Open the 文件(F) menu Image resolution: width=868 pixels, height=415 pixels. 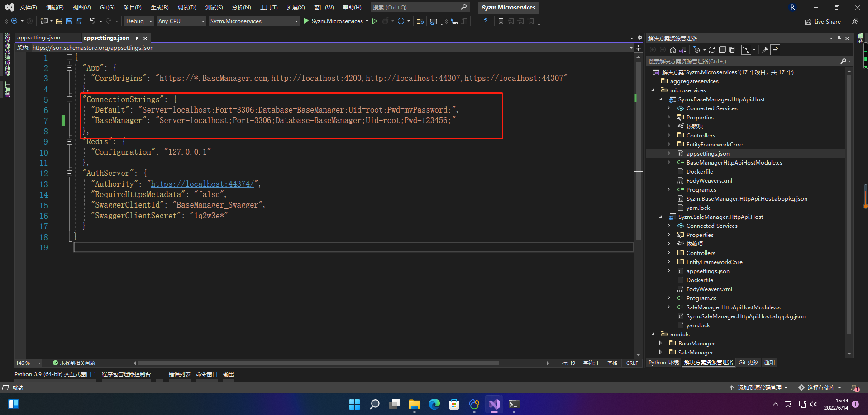(x=29, y=8)
